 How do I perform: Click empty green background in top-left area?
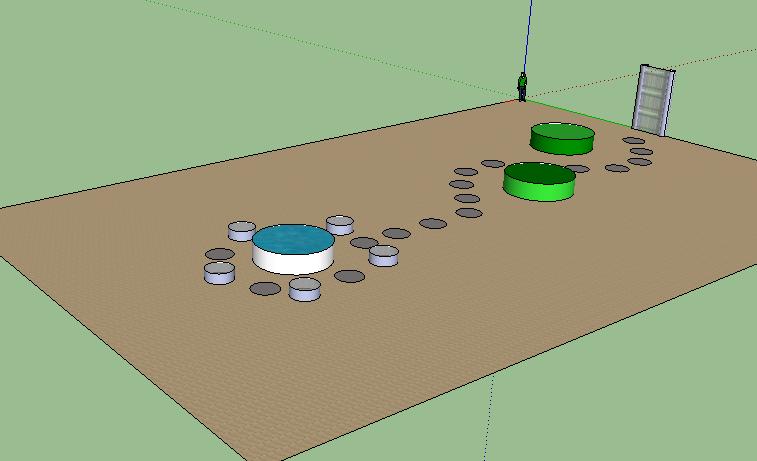click(150, 80)
